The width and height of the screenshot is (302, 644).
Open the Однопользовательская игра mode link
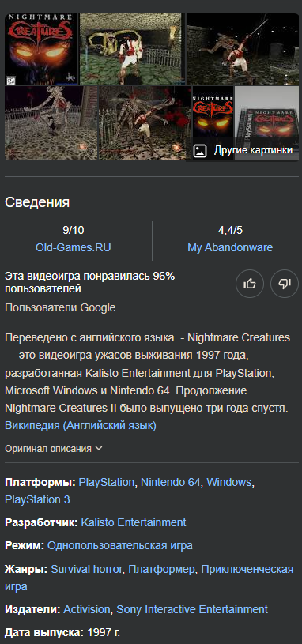coord(120,545)
